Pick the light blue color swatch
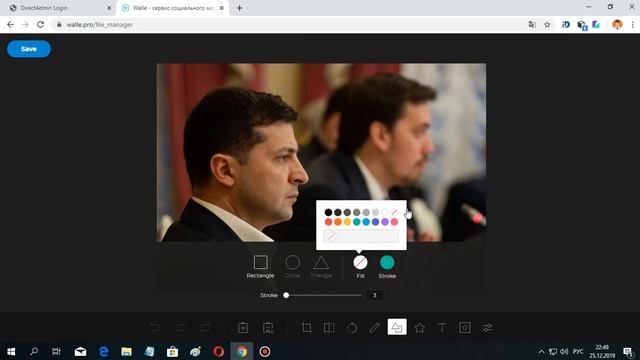 pos(366,222)
